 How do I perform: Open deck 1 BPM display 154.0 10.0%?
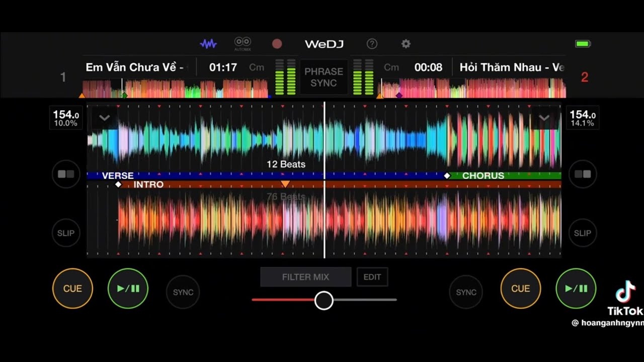(66, 118)
